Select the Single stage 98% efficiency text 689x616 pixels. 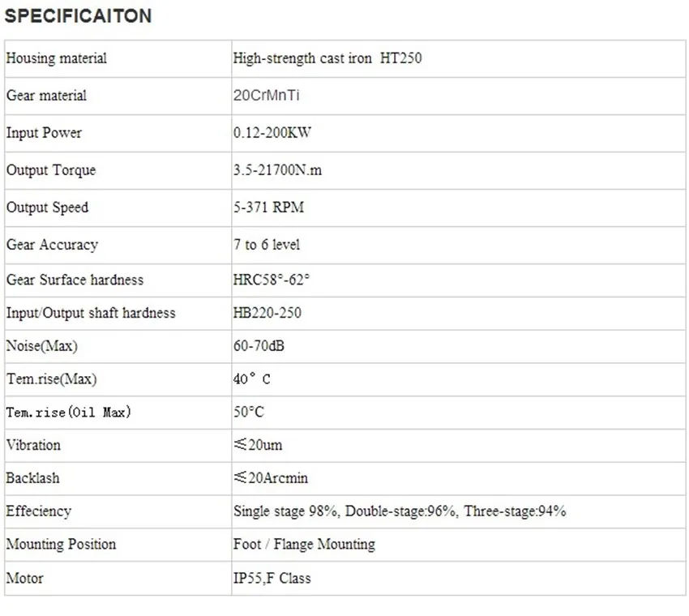point(285,511)
